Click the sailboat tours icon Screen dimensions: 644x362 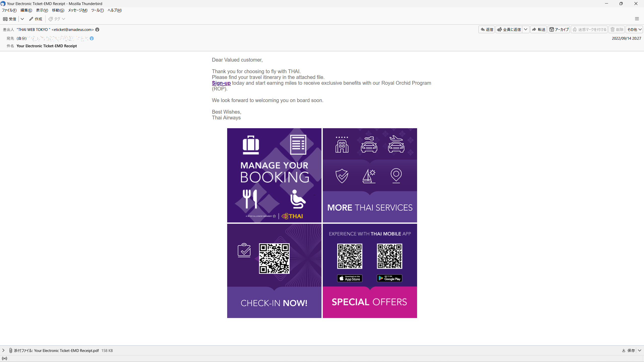pos(369,176)
